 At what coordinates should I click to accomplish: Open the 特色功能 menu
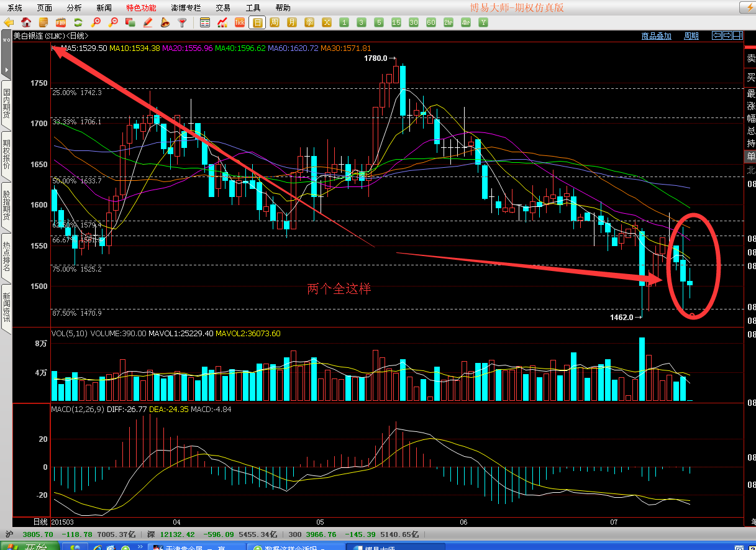point(141,7)
